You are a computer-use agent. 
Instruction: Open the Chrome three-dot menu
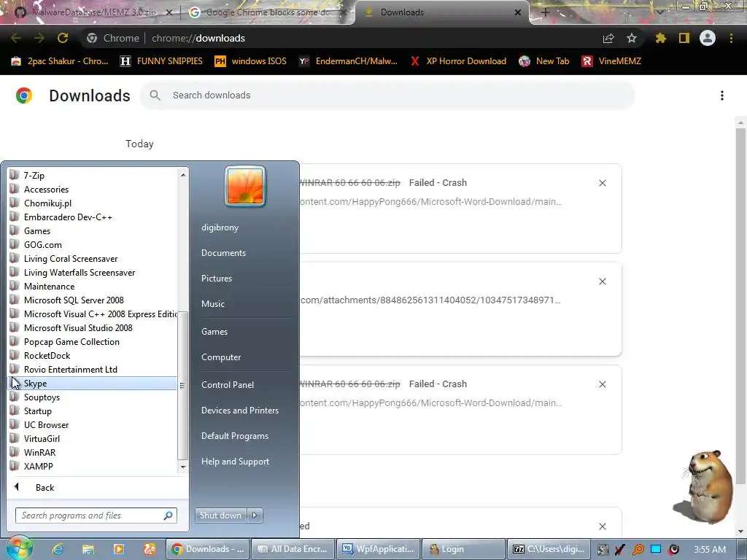coord(731,38)
